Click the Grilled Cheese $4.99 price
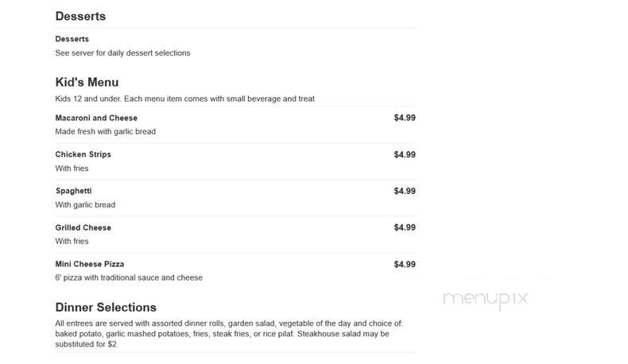This screenshot has height=364, width=628. pos(405,227)
